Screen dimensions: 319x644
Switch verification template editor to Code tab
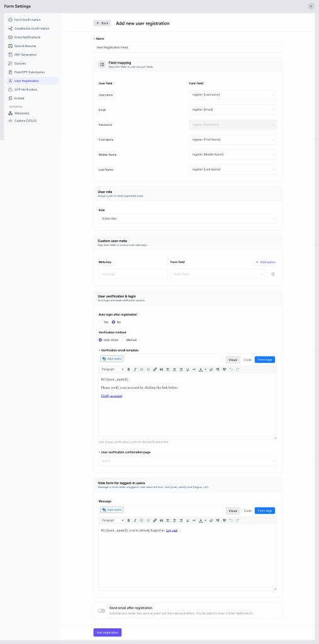(247, 360)
